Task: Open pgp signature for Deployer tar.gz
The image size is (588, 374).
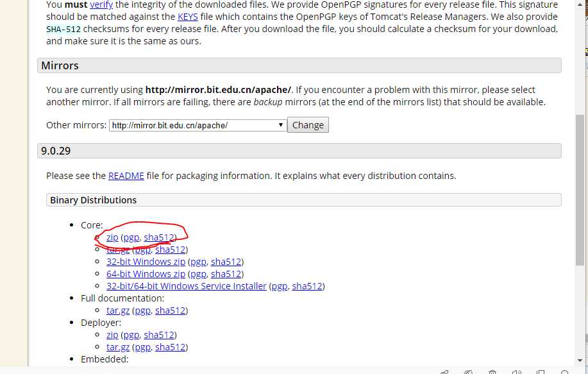Action: [x=142, y=348]
